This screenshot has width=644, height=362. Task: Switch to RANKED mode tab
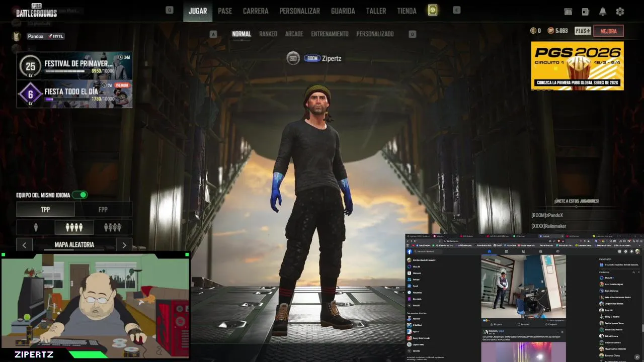coord(268,34)
